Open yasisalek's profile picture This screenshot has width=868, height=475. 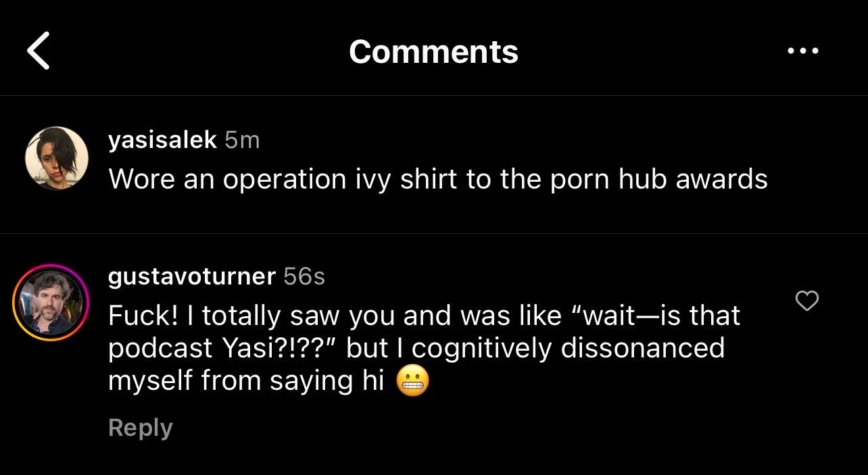coord(57,158)
